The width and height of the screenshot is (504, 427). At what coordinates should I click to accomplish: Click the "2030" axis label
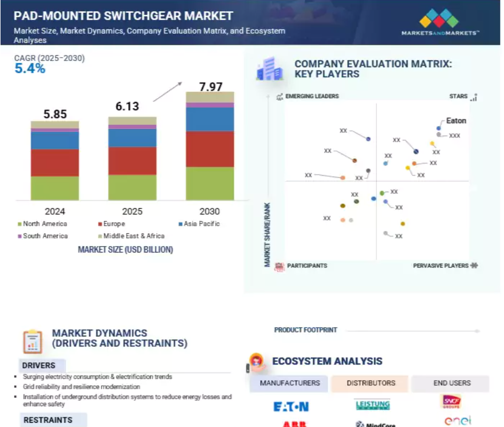[210, 211]
